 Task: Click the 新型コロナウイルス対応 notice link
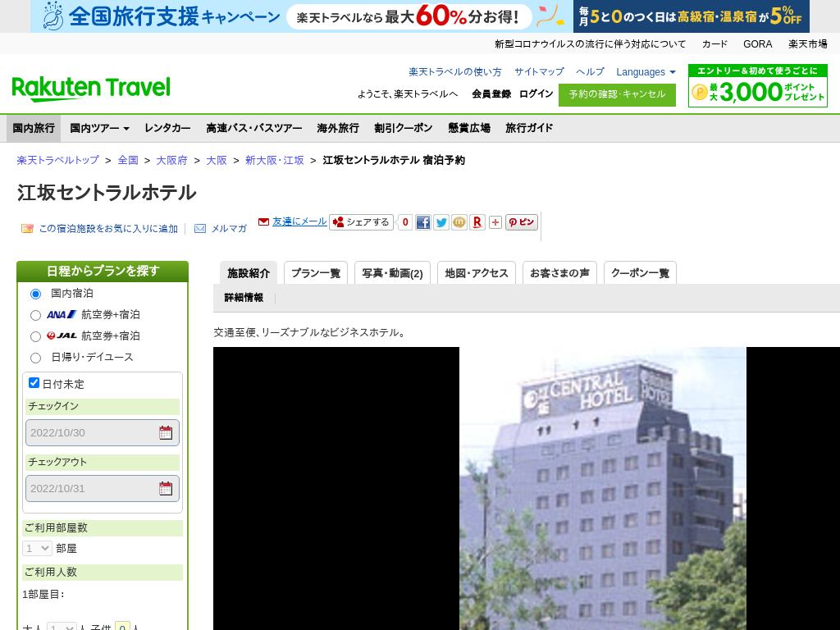(x=591, y=44)
